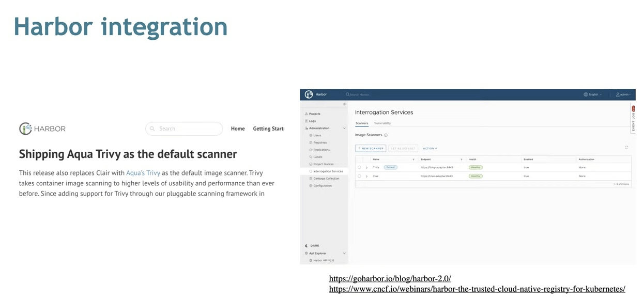
Task: Click Getting Started in blog navigation
Action: pos(268,129)
